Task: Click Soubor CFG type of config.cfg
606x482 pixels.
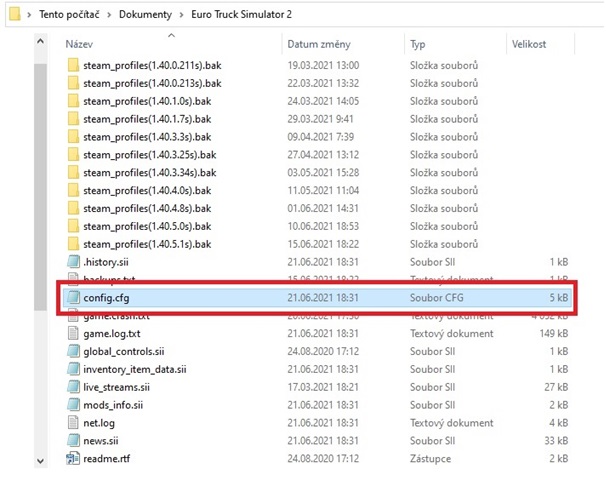Action: (x=437, y=298)
